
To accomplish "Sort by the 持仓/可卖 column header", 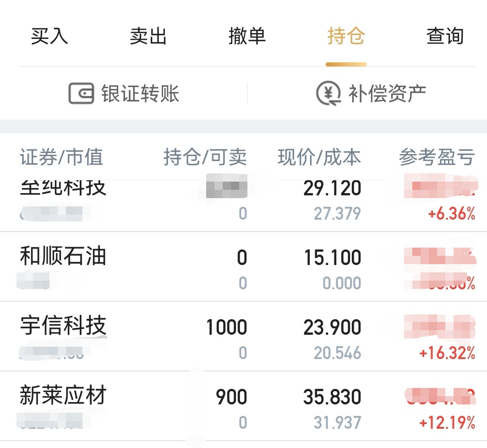I will click(205, 157).
